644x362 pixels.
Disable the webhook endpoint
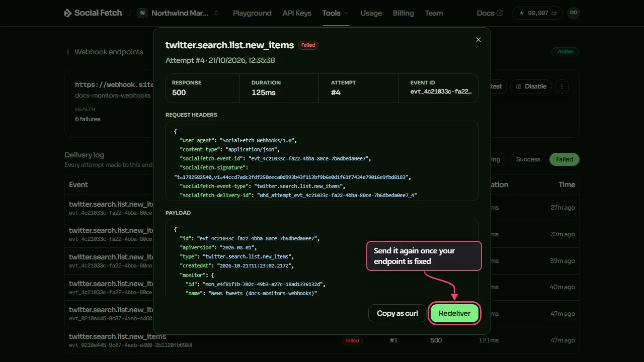point(531,86)
